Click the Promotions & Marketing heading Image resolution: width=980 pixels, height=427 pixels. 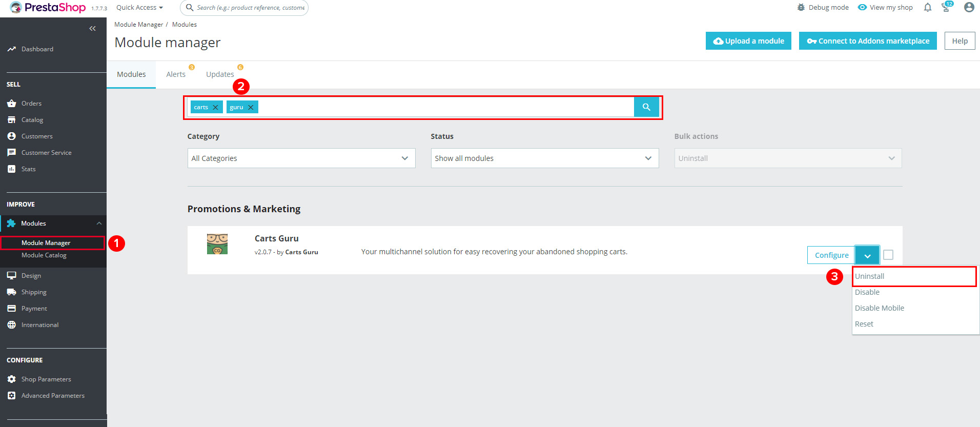click(244, 209)
